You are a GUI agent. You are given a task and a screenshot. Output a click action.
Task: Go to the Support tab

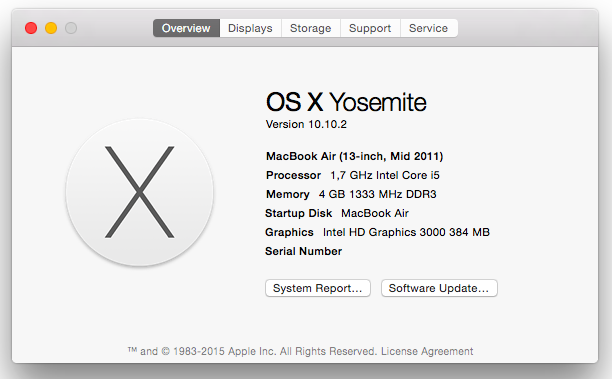point(370,28)
